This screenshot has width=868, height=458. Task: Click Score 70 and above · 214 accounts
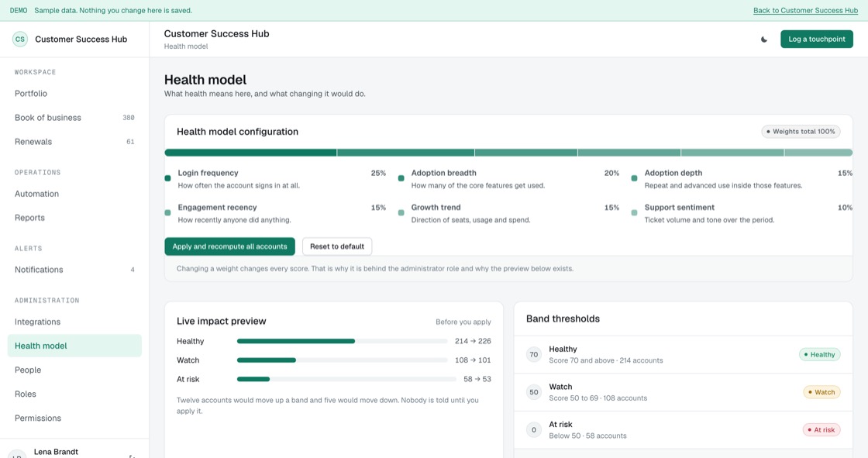(605, 360)
